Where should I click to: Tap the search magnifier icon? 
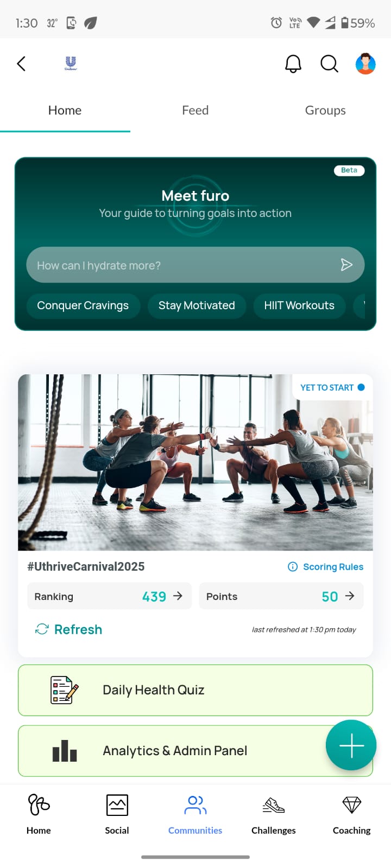329,64
